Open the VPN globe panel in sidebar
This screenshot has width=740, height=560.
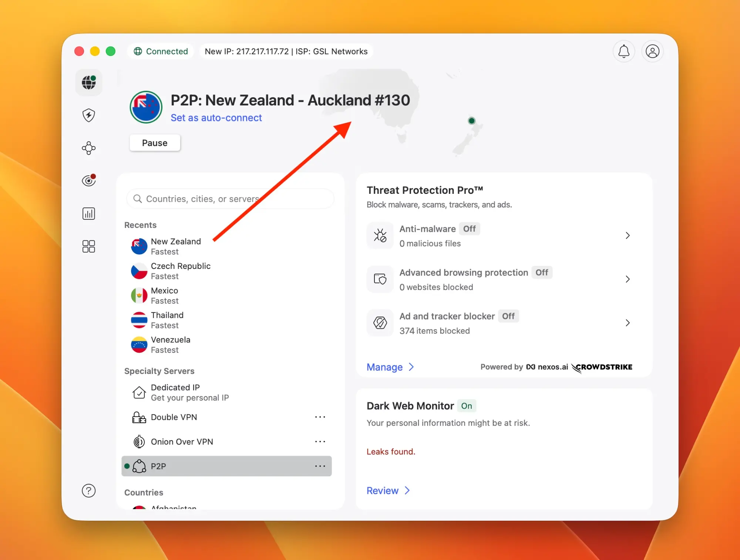[x=88, y=82]
